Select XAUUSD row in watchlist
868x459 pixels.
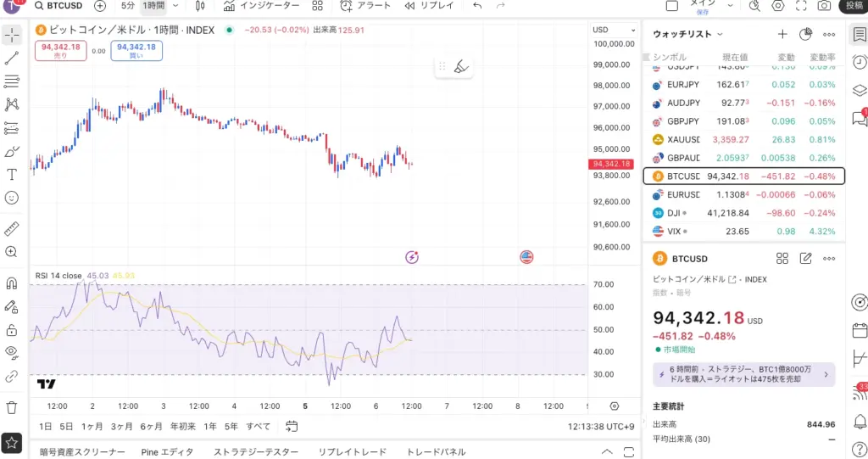click(744, 140)
